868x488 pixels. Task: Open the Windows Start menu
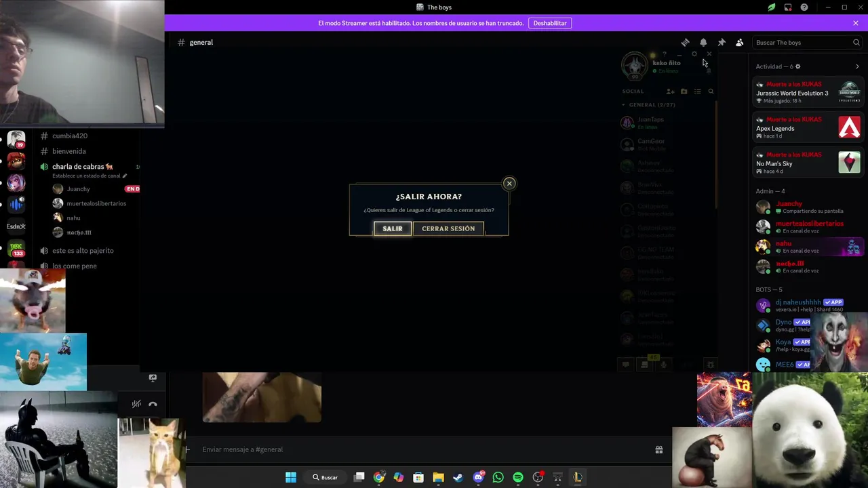tap(291, 477)
